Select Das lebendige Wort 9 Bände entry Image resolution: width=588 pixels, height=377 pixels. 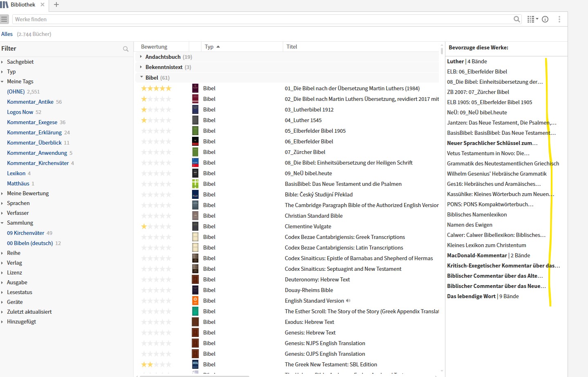(483, 297)
